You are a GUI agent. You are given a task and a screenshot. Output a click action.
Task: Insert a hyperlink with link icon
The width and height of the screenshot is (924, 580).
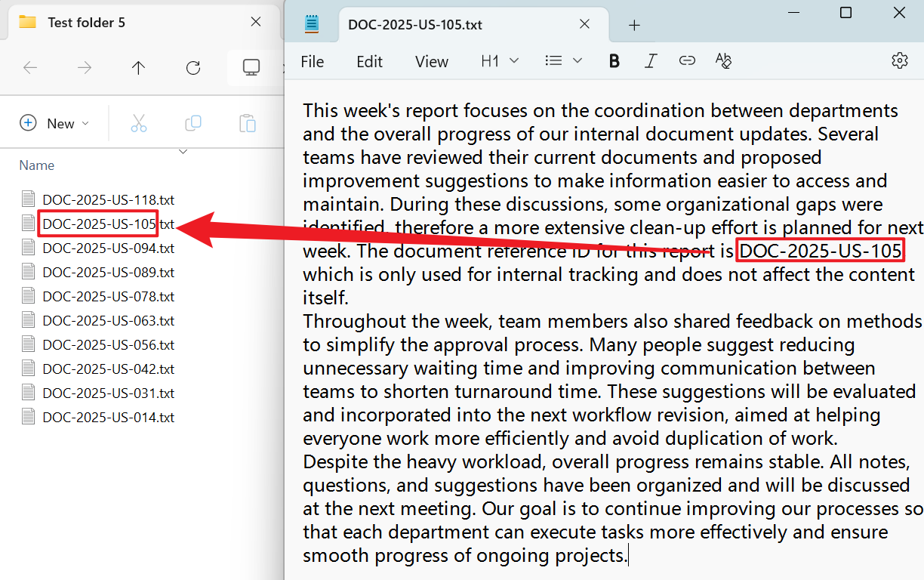tap(687, 61)
